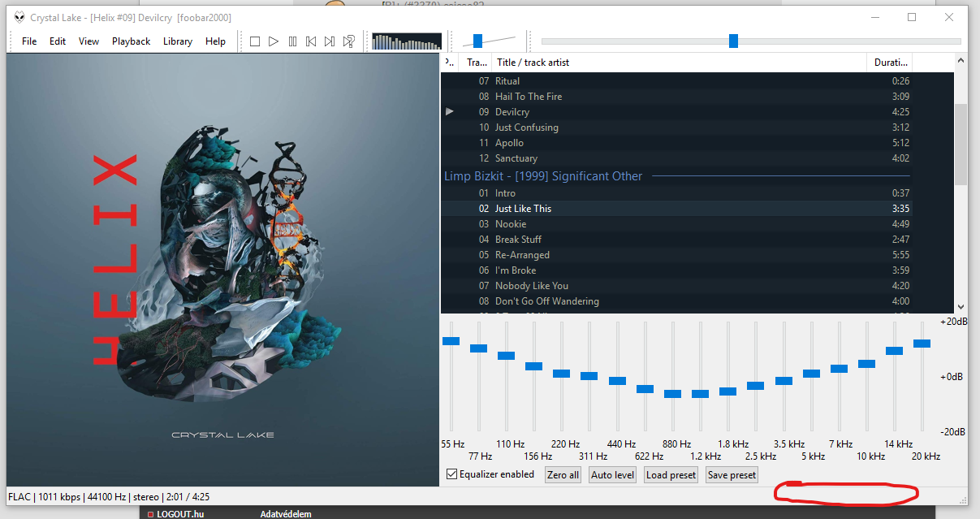980x519 pixels.
Task: Click the 880 Hz equalizer band slider
Action: pos(672,393)
